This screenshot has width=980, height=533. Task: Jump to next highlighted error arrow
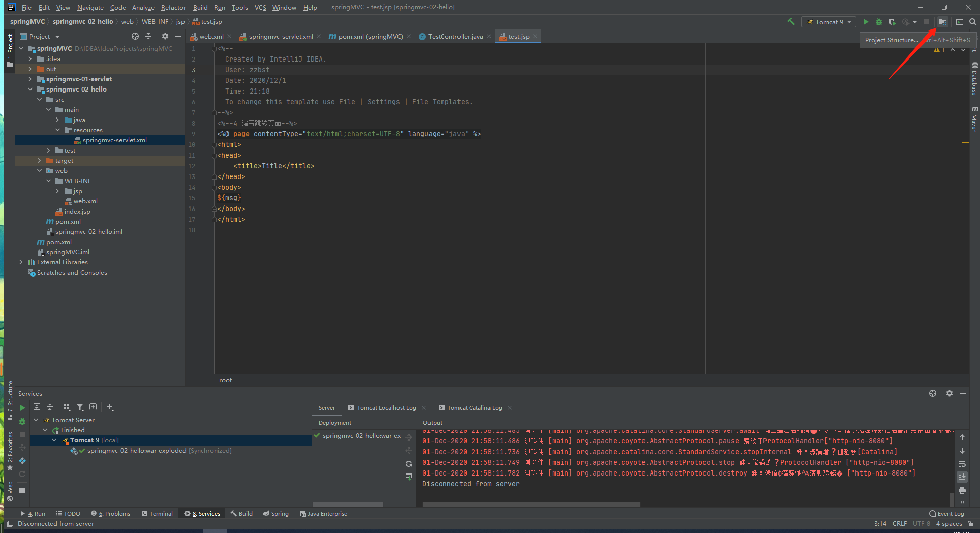(963, 49)
